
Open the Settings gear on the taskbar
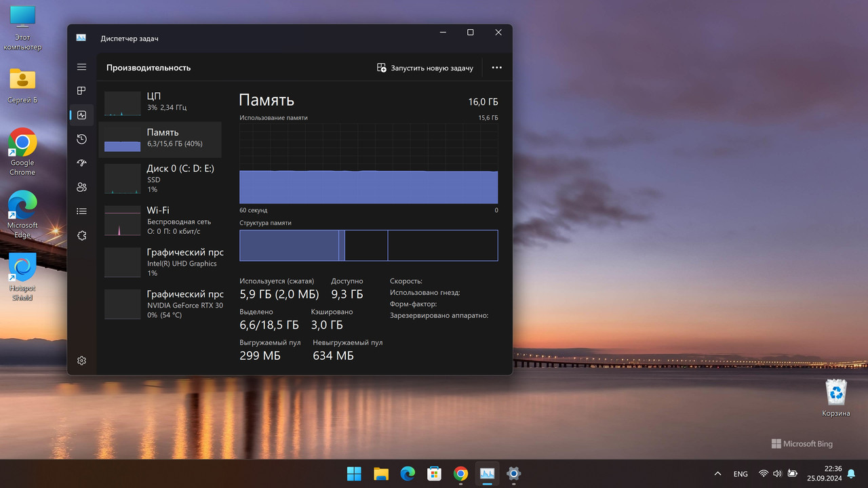point(514,474)
